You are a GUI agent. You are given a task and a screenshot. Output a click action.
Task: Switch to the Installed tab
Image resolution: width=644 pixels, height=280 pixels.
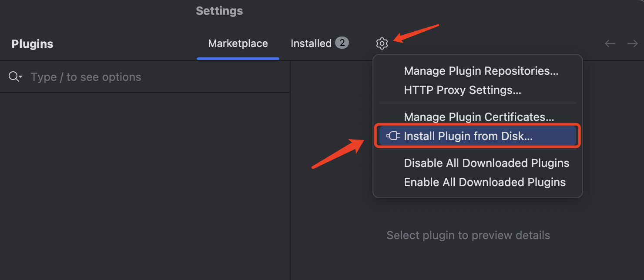pyautogui.click(x=311, y=43)
